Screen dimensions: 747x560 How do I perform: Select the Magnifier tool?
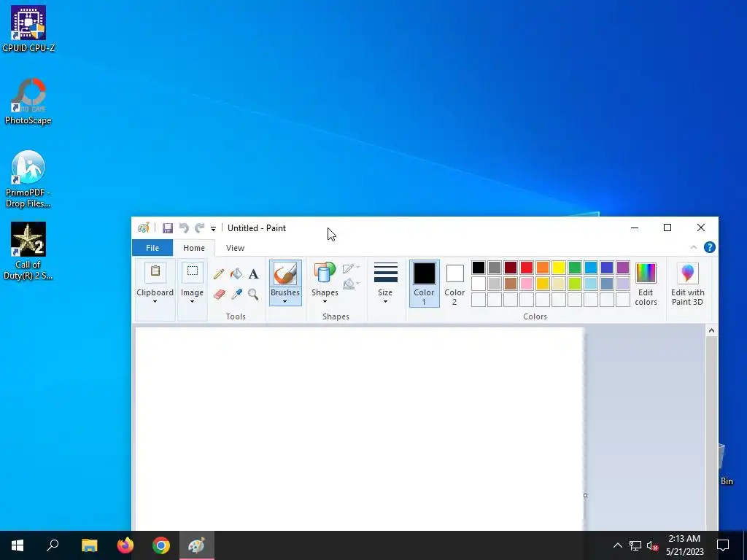(253, 295)
